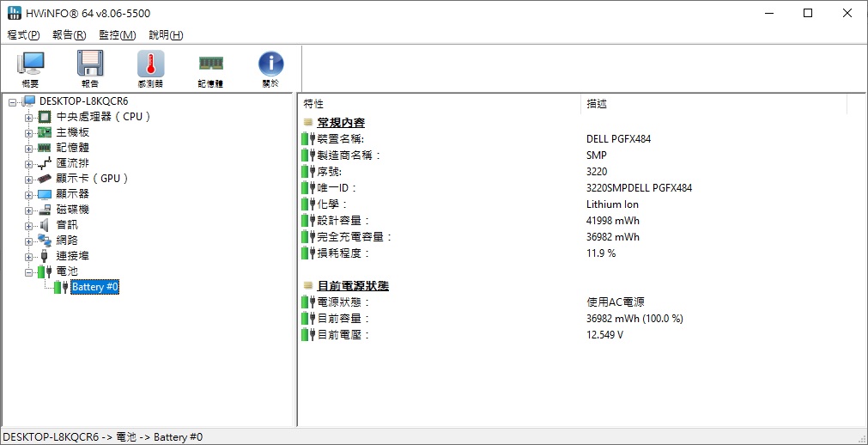
Task: Click the 電池 battery icon in tree
Action: (45, 271)
